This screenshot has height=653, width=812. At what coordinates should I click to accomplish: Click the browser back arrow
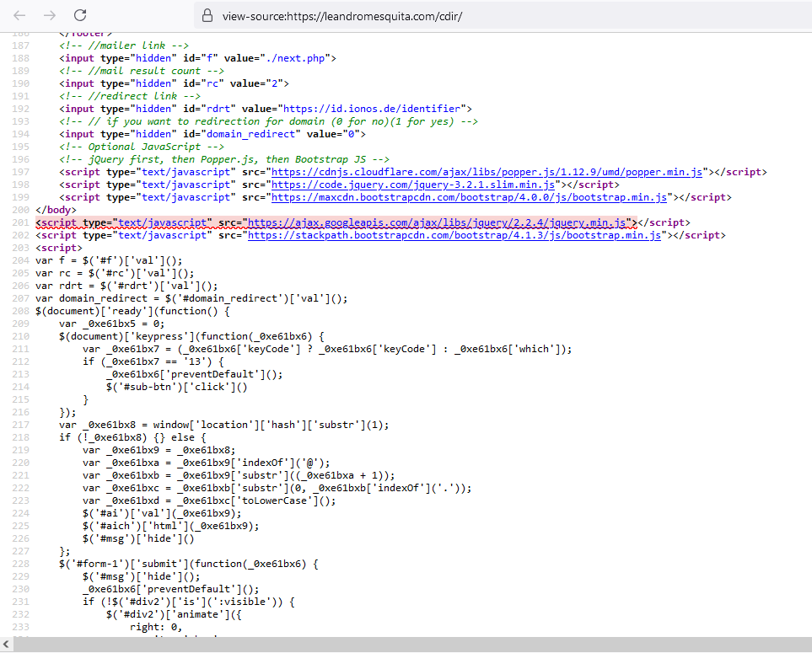tap(19, 15)
